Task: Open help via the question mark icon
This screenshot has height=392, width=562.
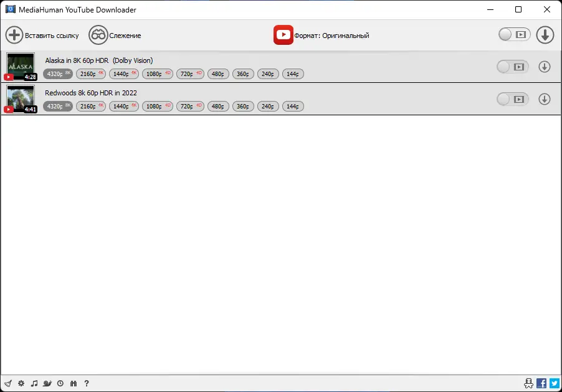Action: 87,383
